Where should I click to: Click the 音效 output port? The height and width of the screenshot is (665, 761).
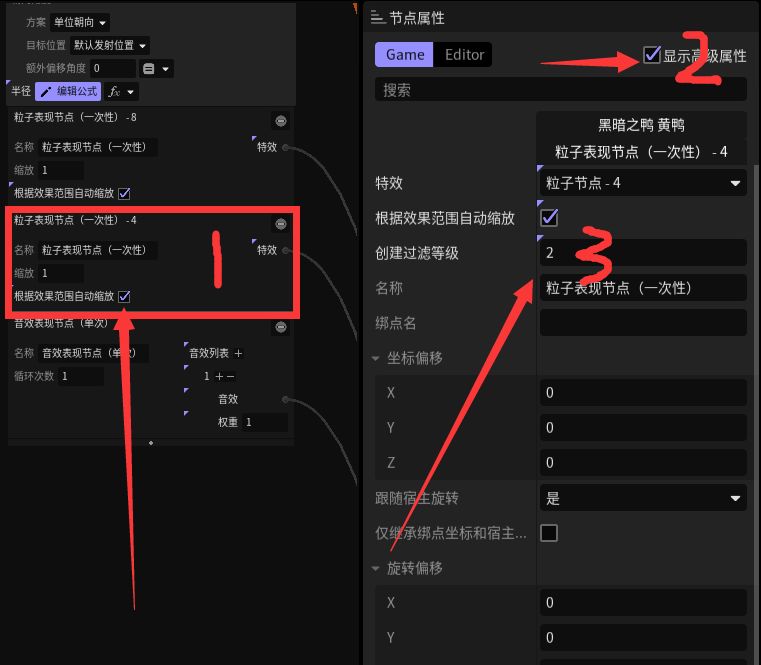click(x=286, y=399)
